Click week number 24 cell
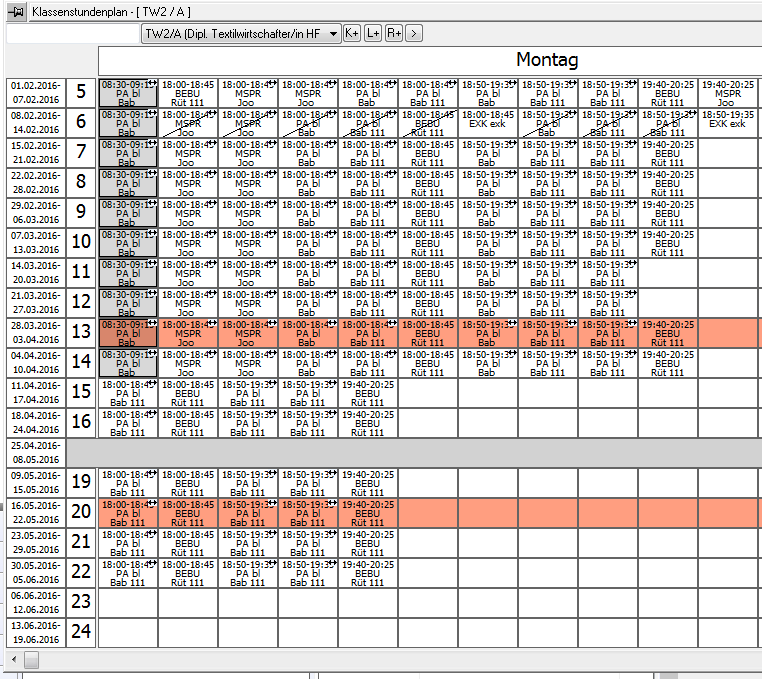Image resolution: width=762 pixels, height=679 pixels. pyautogui.click(x=81, y=632)
